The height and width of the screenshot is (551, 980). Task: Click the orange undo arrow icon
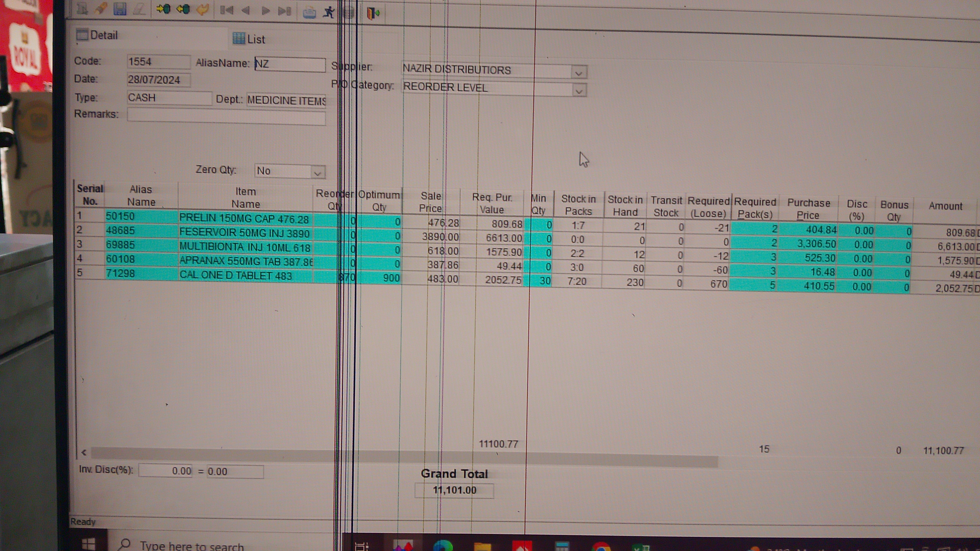tap(202, 9)
